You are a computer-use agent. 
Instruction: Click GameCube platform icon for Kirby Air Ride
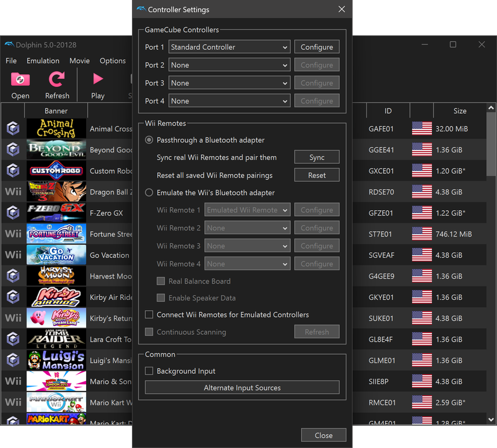pos(13,297)
